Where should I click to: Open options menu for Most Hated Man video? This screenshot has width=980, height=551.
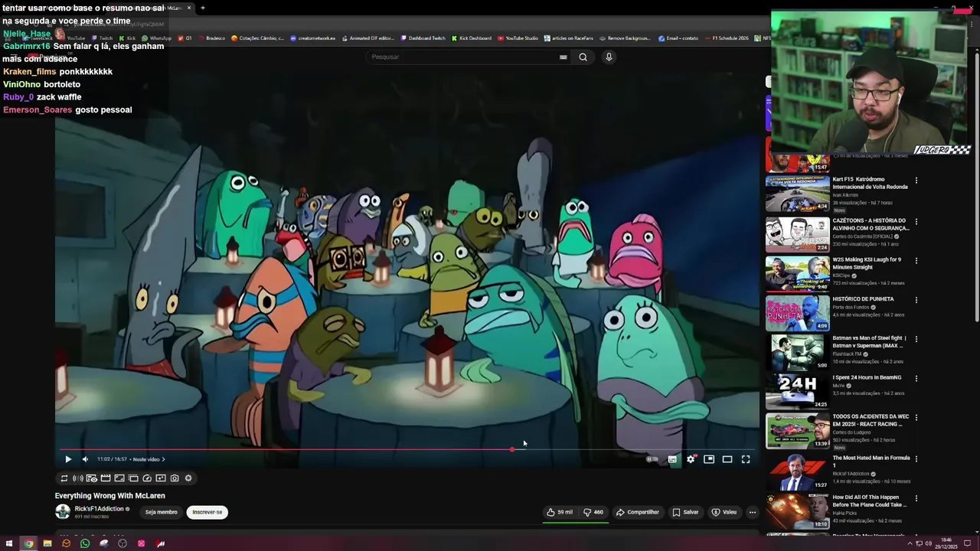pyautogui.click(x=916, y=458)
